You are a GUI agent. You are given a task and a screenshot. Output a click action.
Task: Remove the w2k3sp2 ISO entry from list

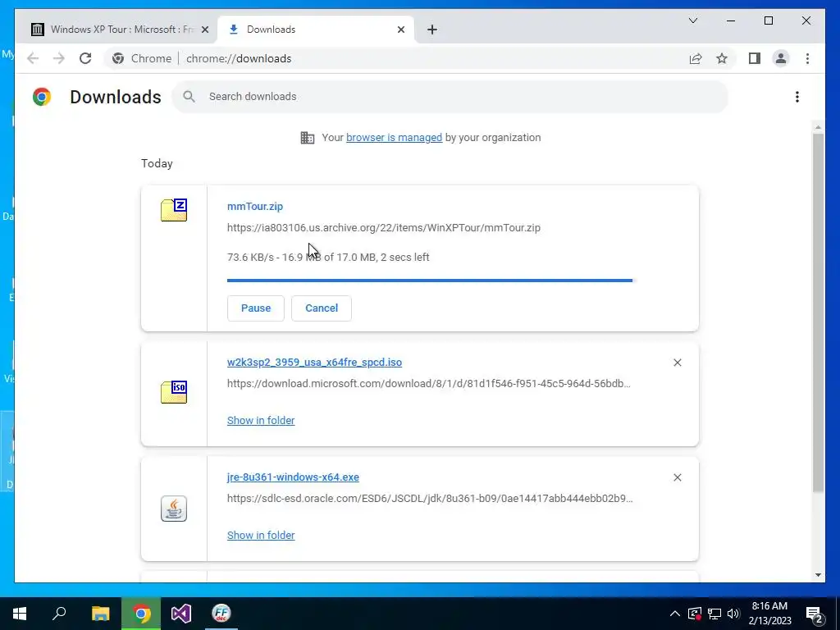click(677, 363)
